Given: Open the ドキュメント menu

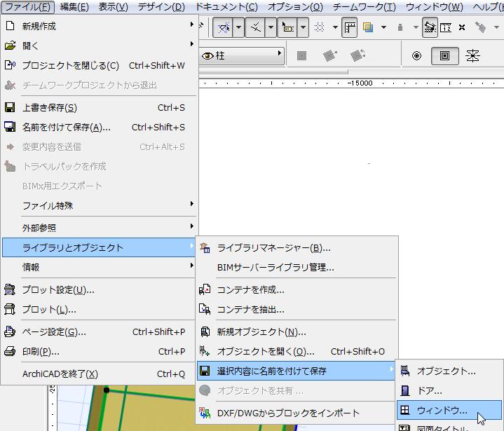Looking at the screenshot, I should [x=226, y=7].
